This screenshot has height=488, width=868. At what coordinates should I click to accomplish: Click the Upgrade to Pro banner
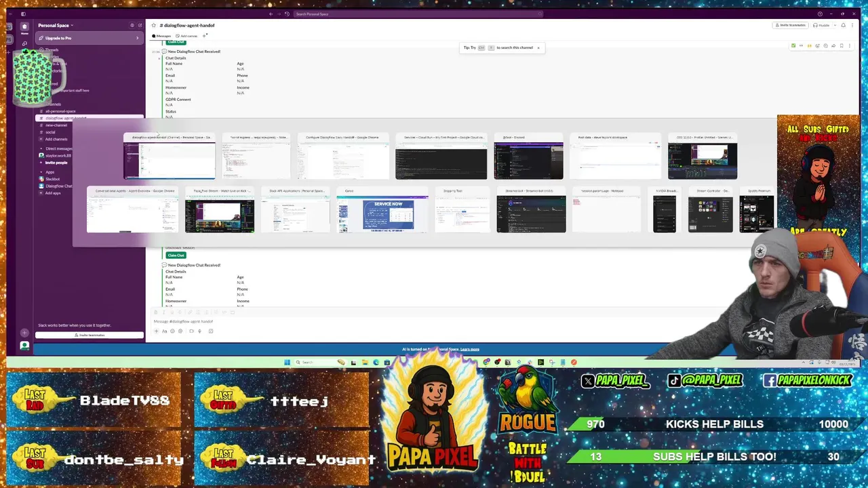[x=90, y=38]
